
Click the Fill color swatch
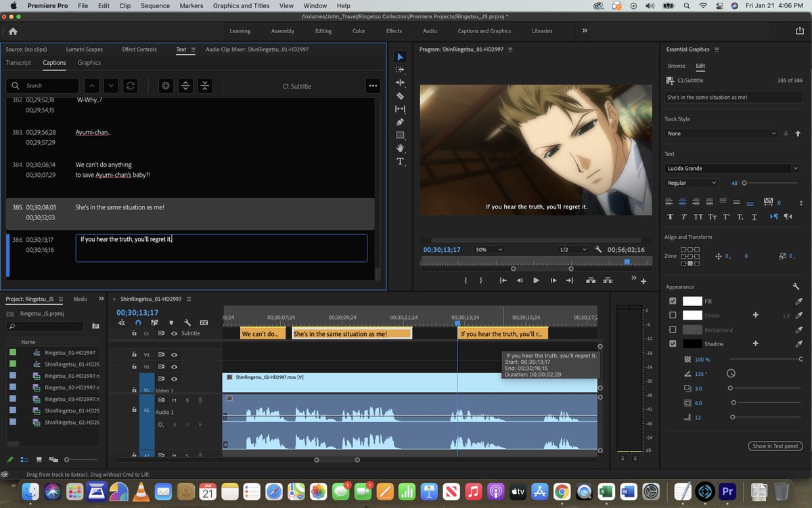click(x=692, y=301)
